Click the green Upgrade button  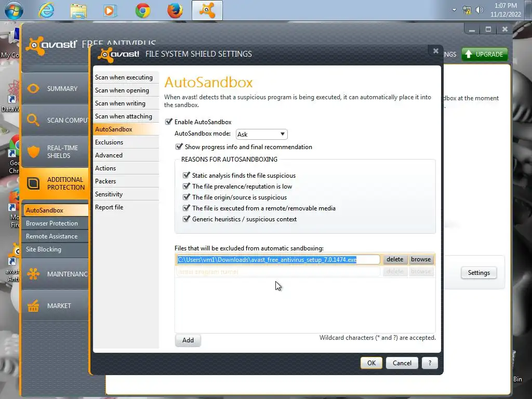click(485, 54)
